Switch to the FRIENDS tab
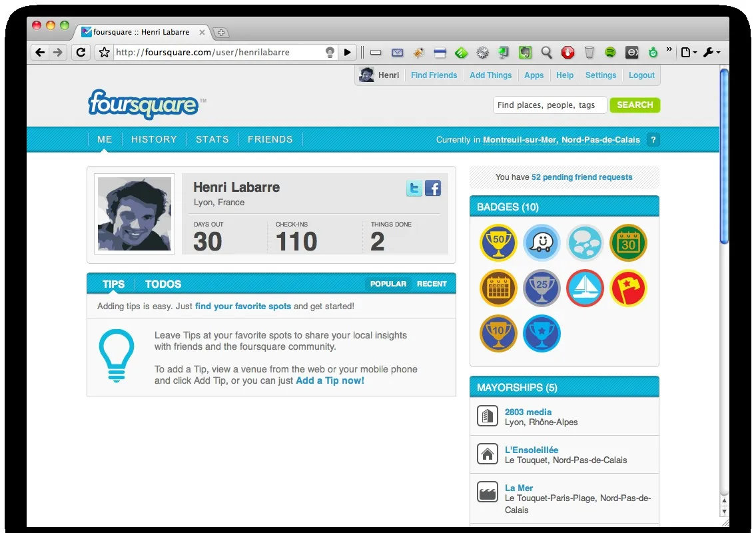Screen dimensions: 756x533 [270, 139]
